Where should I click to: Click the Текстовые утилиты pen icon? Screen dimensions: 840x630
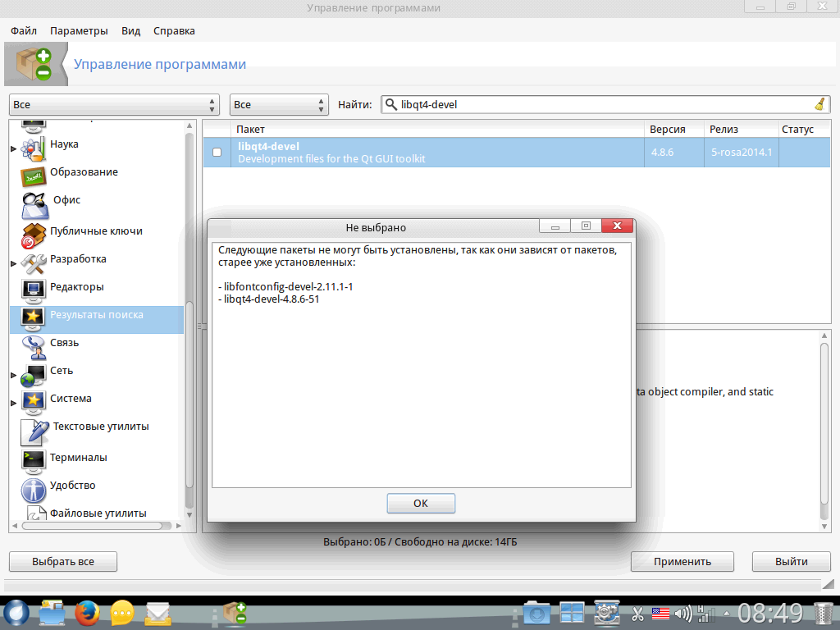coord(34,431)
